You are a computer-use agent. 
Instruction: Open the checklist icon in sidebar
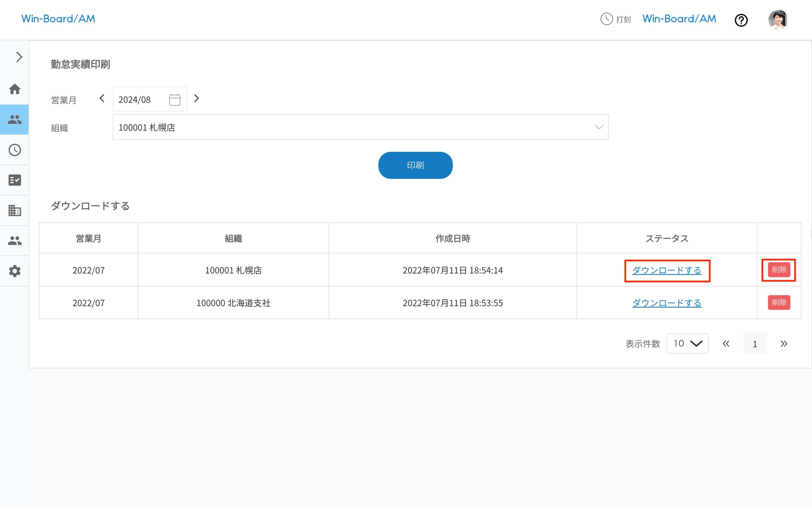14,180
